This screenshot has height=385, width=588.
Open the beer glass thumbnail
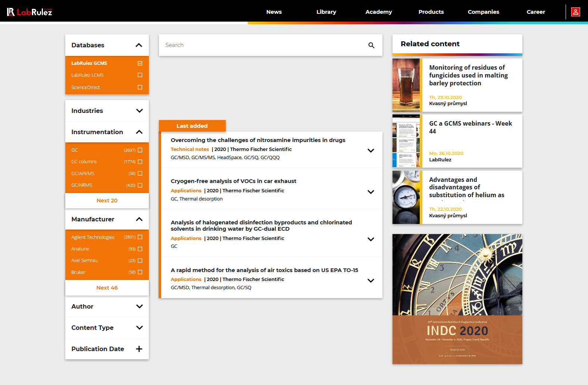(x=406, y=85)
